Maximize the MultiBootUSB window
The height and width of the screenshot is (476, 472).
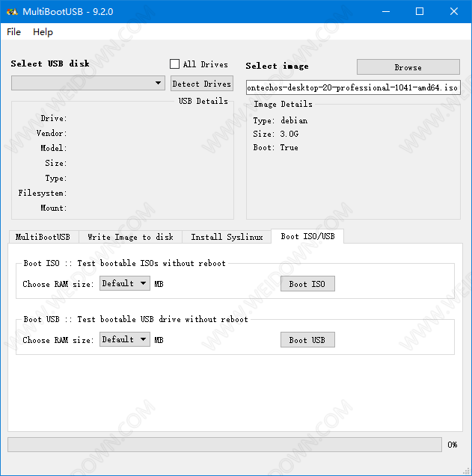(x=420, y=11)
